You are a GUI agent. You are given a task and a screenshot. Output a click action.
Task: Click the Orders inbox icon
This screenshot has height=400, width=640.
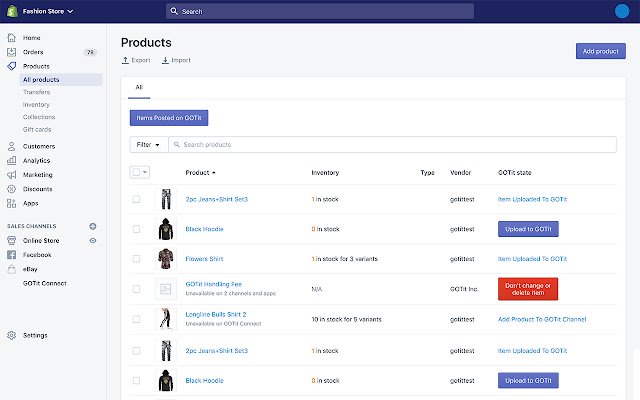(x=11, y=52)
